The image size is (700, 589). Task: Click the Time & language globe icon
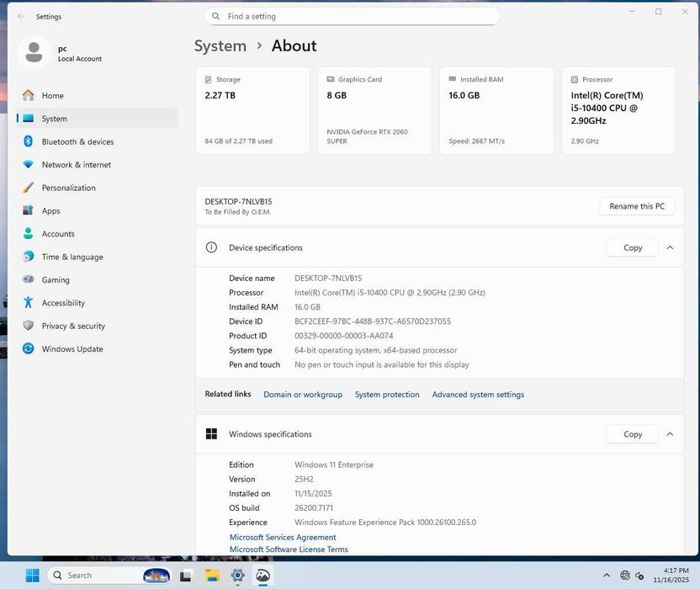(x=28, y=257)
